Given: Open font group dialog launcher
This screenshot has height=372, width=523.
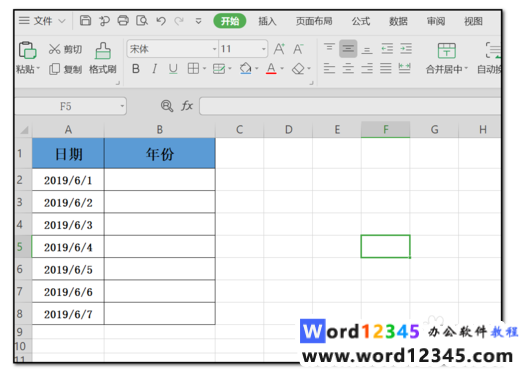Looking at the screenshot, I should point(311,83).
